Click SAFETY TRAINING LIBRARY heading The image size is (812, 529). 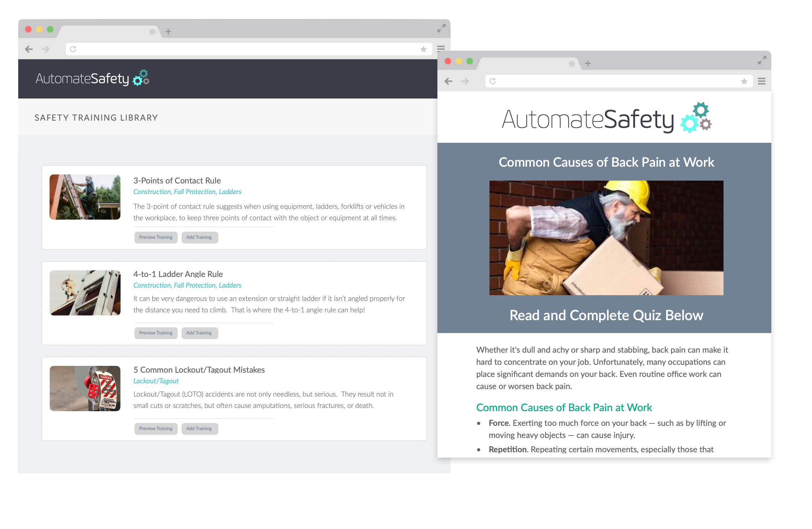point(96,118)
